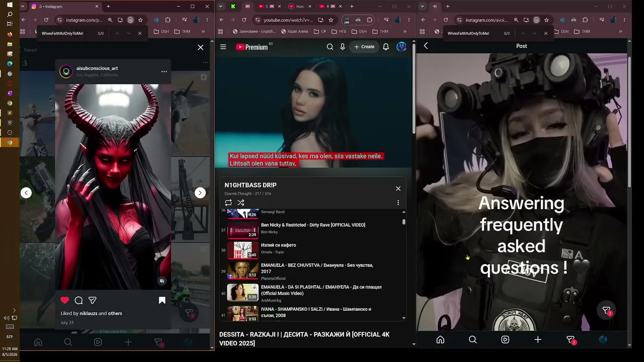Play EMANUELA - DA SI PLASHTAL from the playlist

pos(312,293)
